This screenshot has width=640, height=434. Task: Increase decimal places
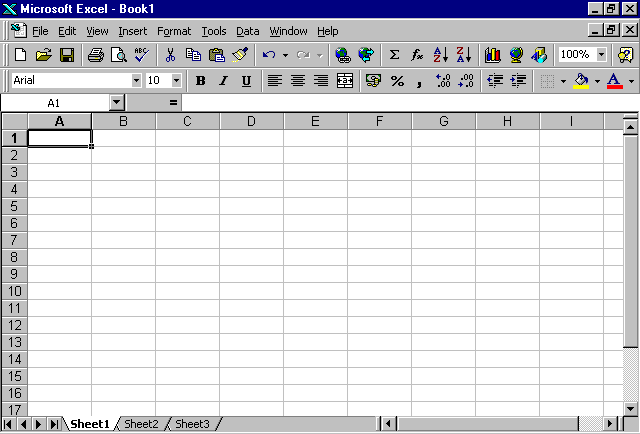[443, 80]
